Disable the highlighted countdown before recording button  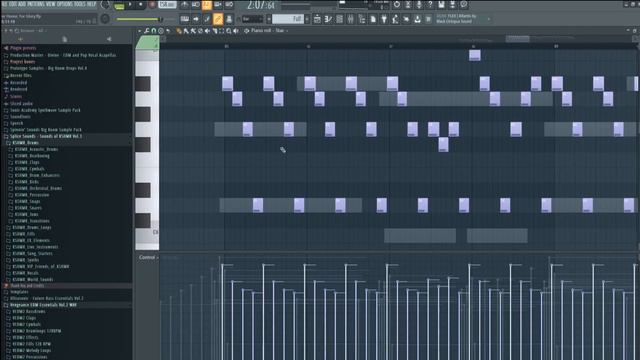[207, 4]
